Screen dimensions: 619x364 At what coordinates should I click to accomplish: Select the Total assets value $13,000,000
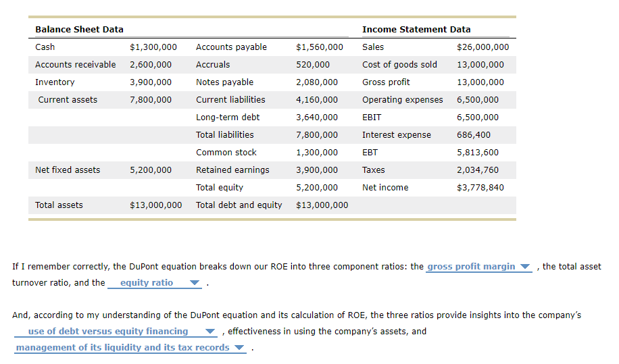pos(156,205)
